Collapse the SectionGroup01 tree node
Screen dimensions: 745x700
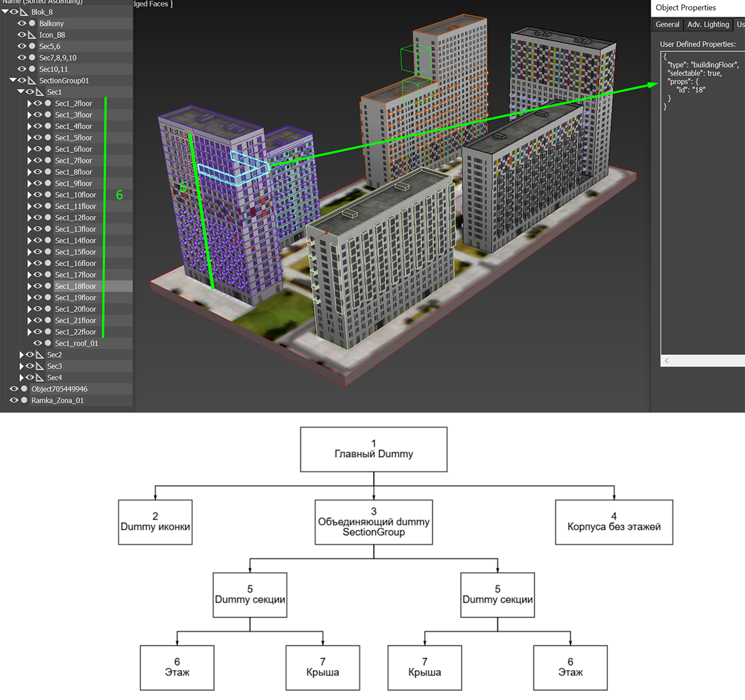point(13,81)
